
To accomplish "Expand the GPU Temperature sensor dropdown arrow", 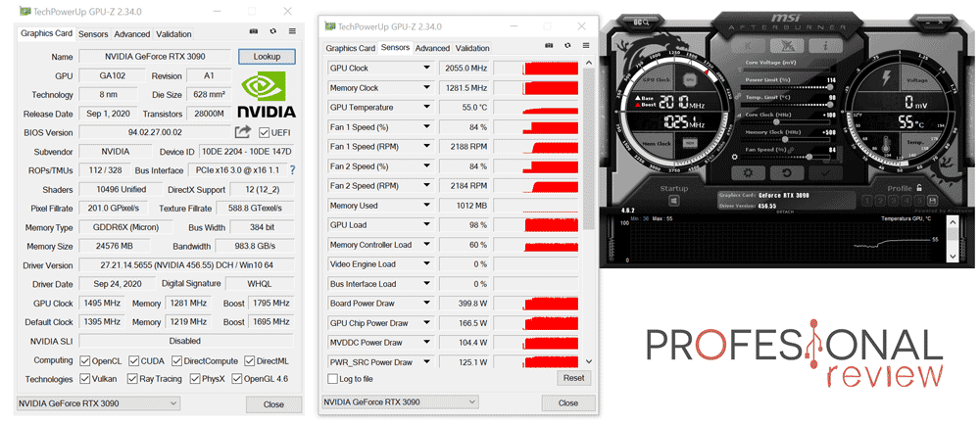I will coord(427,108).
